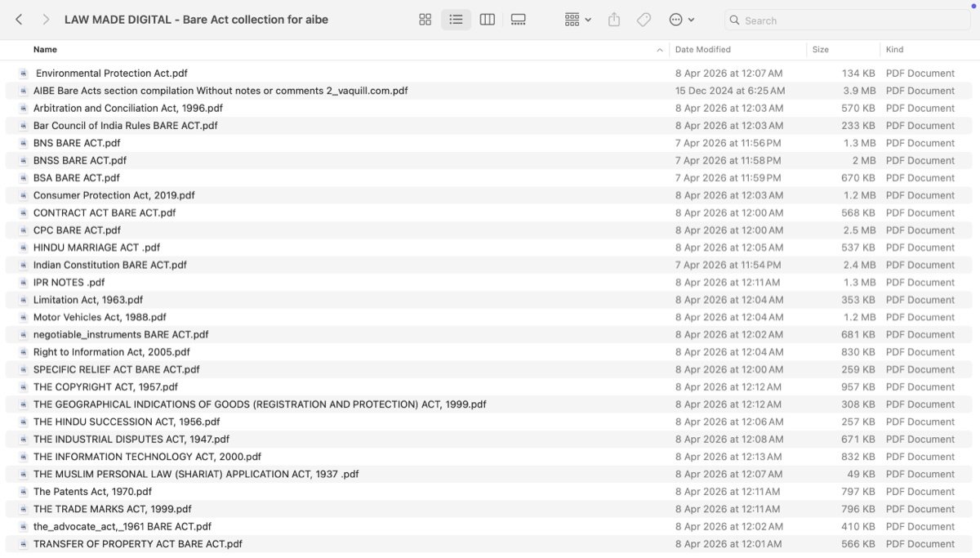Open the group-by dropdown
The height and width of the screenshot is (558, 980).
[x=578, y=20]
